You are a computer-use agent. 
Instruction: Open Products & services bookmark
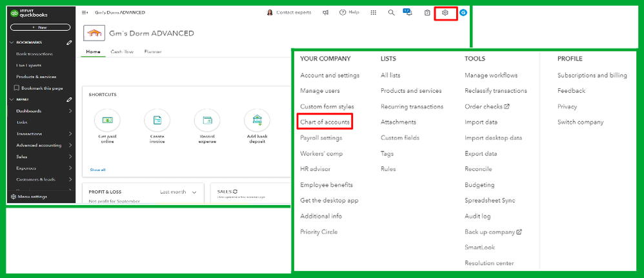coord(36,77)
